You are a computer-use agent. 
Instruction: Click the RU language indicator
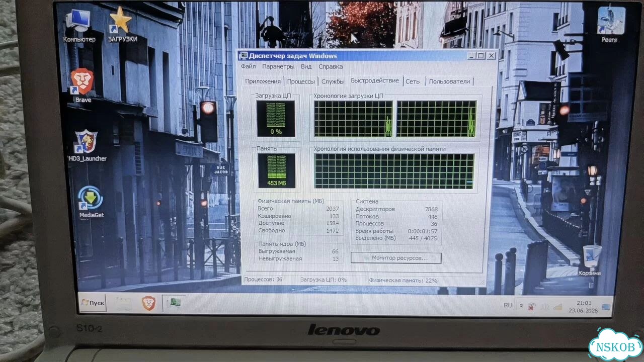pyautogui.click(x=508, y=305)
